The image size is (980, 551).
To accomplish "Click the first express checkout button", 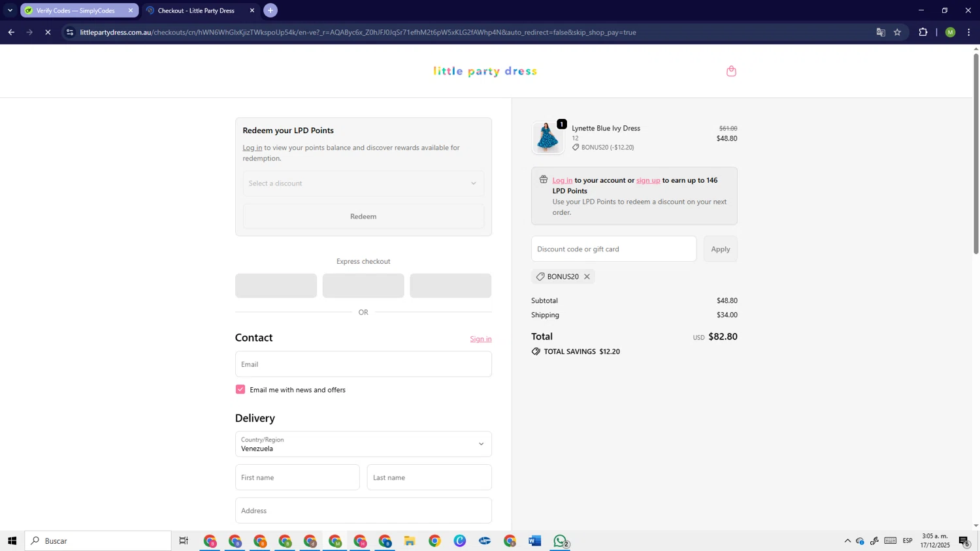I will coord(276,286).
